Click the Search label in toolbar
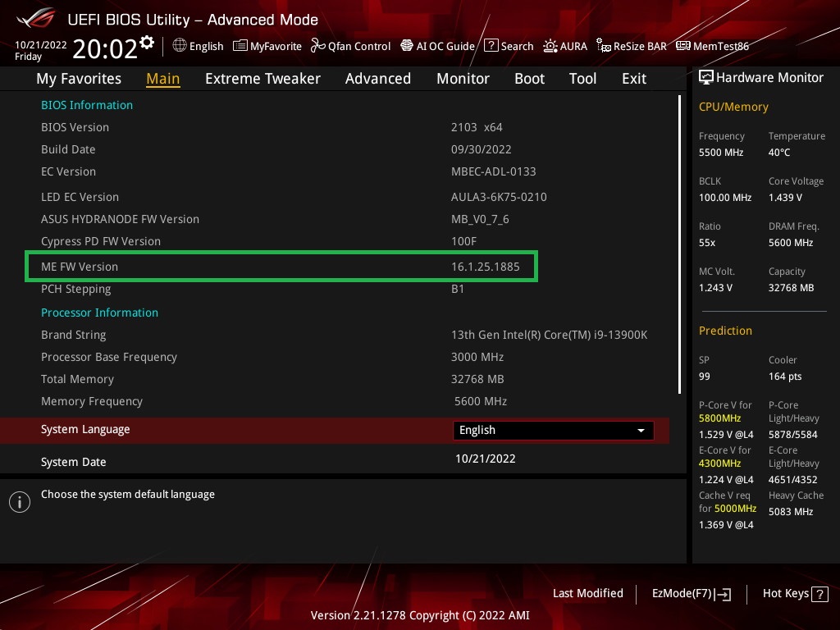The width and height of the screenshot is (840, 630). pyautogui.click(x=517, y=47)
